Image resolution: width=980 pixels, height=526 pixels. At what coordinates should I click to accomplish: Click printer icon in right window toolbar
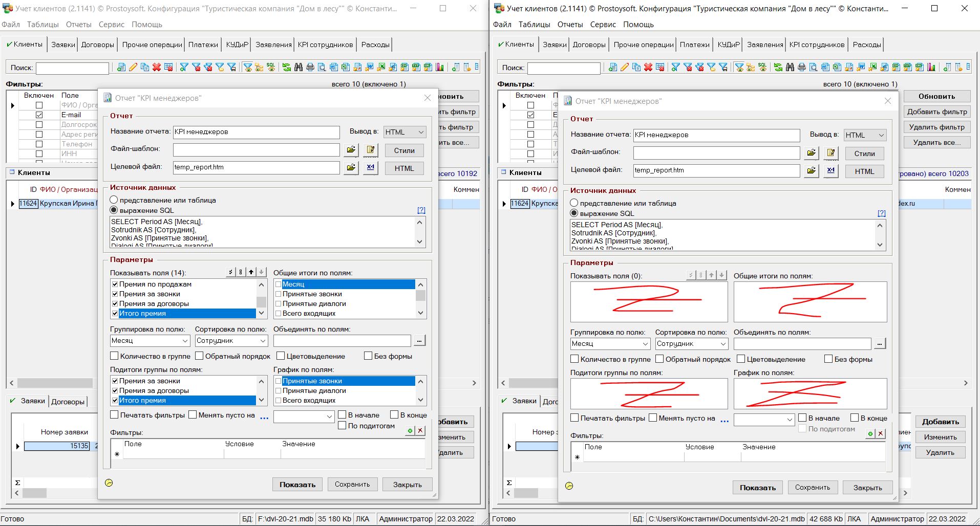click(801, 67)
